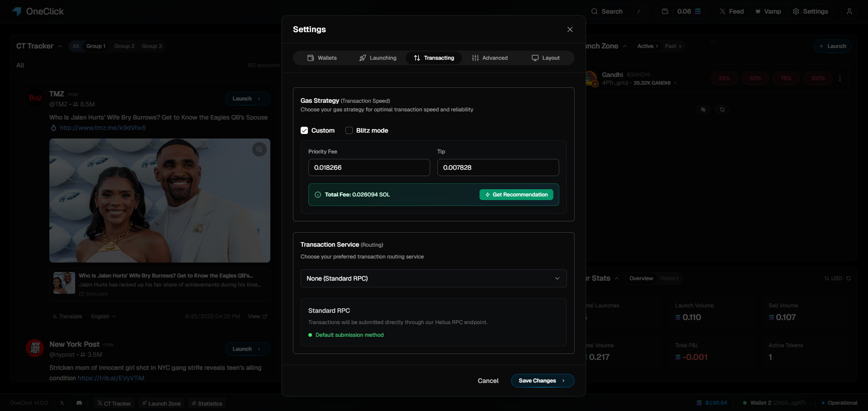Collapse the Launch Zone panel chevron

pos(625,46)
